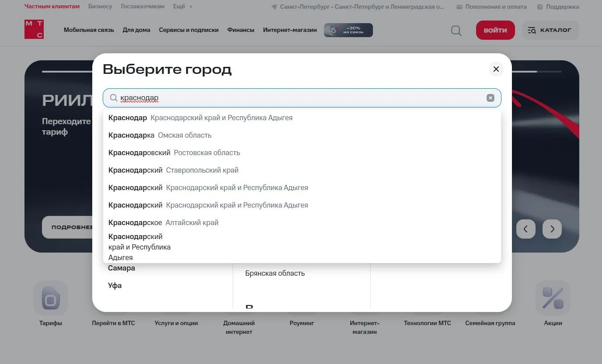Switch to Госзаказчикам section
The height and width of the screenshot is (364, 602).
[143, 7]
